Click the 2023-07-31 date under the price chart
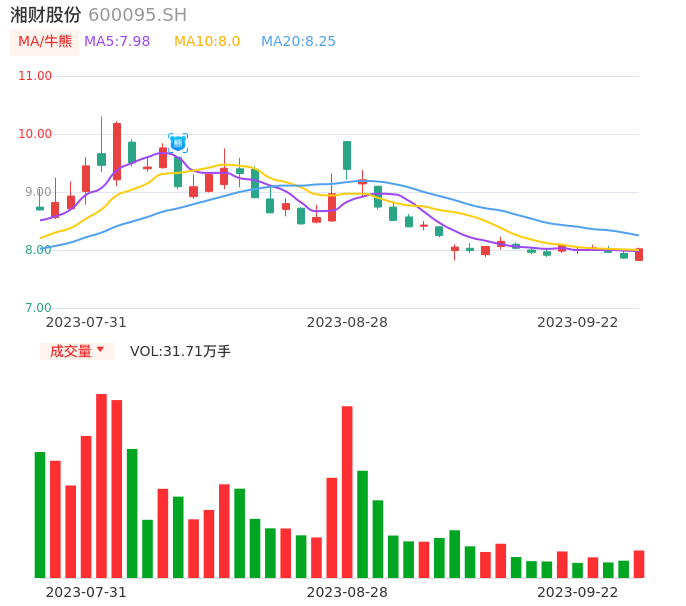This screenshot has height=606, width=686. [x=86, y=322]
